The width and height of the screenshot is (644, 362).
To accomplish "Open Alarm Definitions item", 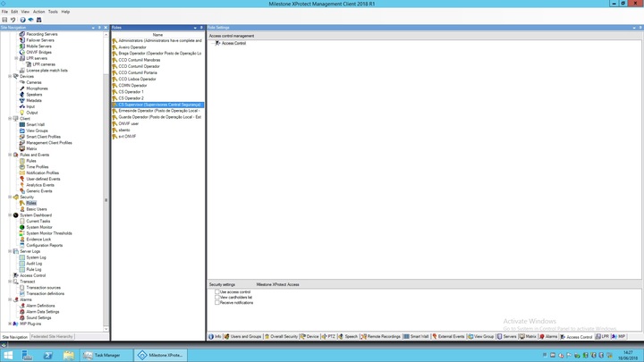I will (x=40, y=306).
